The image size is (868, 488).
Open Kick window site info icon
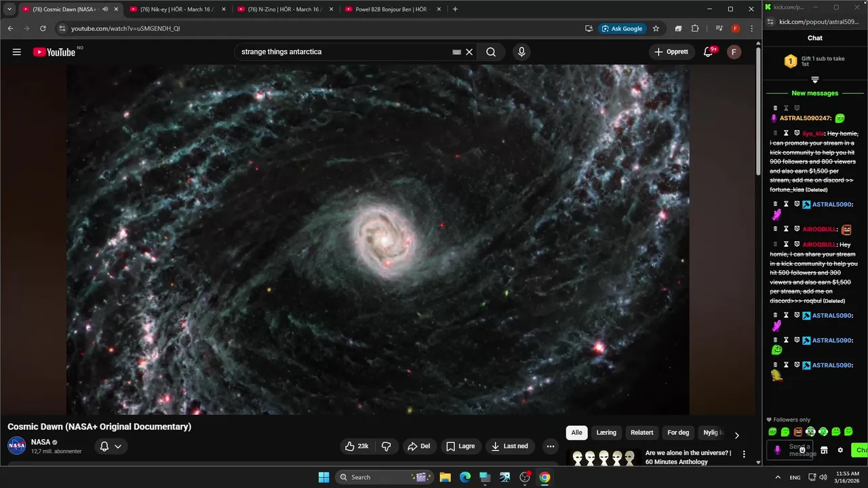tap(770, 22)
